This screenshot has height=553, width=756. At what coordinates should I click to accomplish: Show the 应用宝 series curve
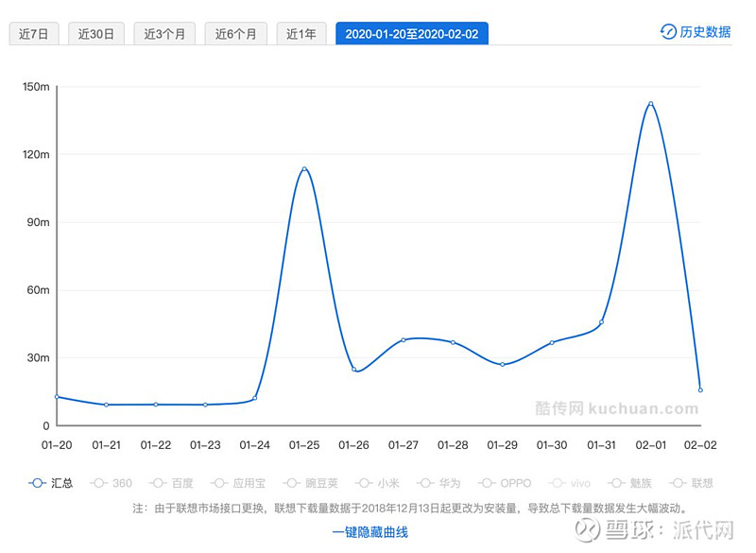(x=238, y=483)
